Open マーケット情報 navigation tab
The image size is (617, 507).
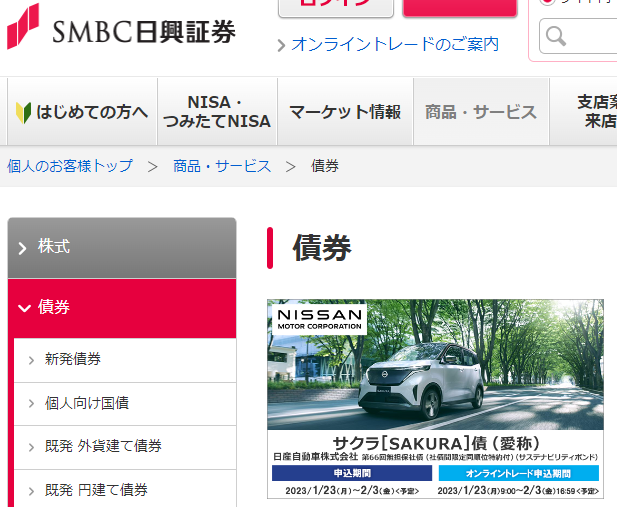tap(345, 112)
